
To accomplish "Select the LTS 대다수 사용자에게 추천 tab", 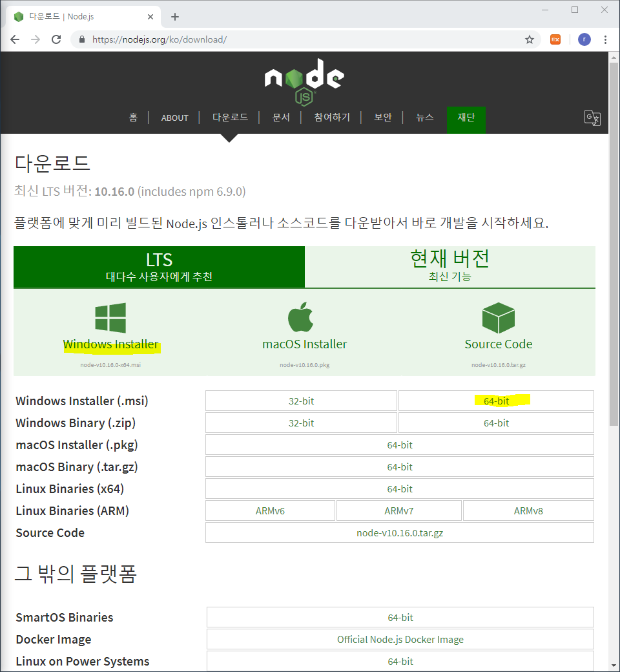I will pyautogui.click(x=159, y=267).
